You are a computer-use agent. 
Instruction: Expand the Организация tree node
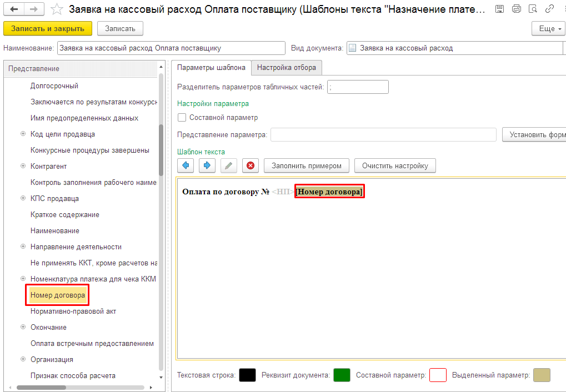point(23,359)
